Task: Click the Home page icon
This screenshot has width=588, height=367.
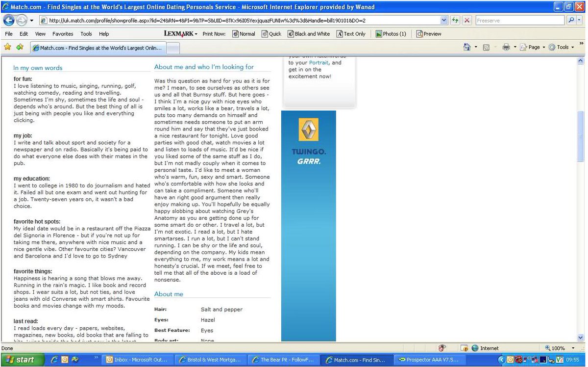Action: [x=467, y=47]
